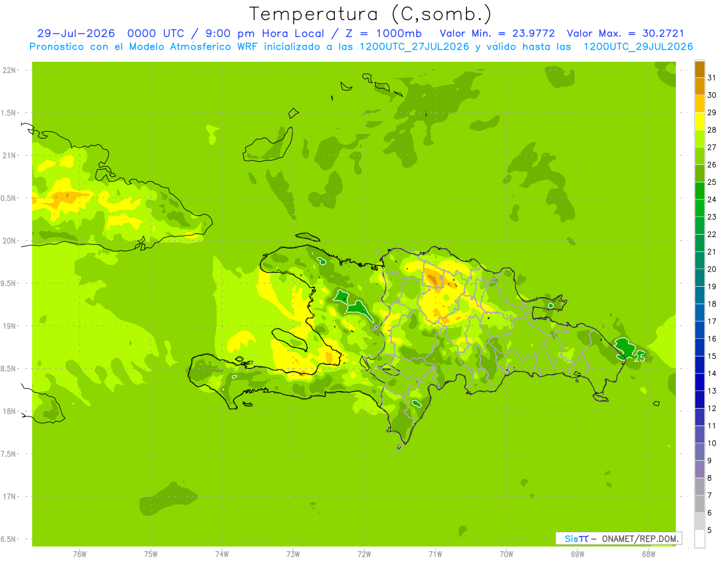Click the '0000 UTC' time text
The height and width of the screenshot is (562, 728).
point(156,33)
